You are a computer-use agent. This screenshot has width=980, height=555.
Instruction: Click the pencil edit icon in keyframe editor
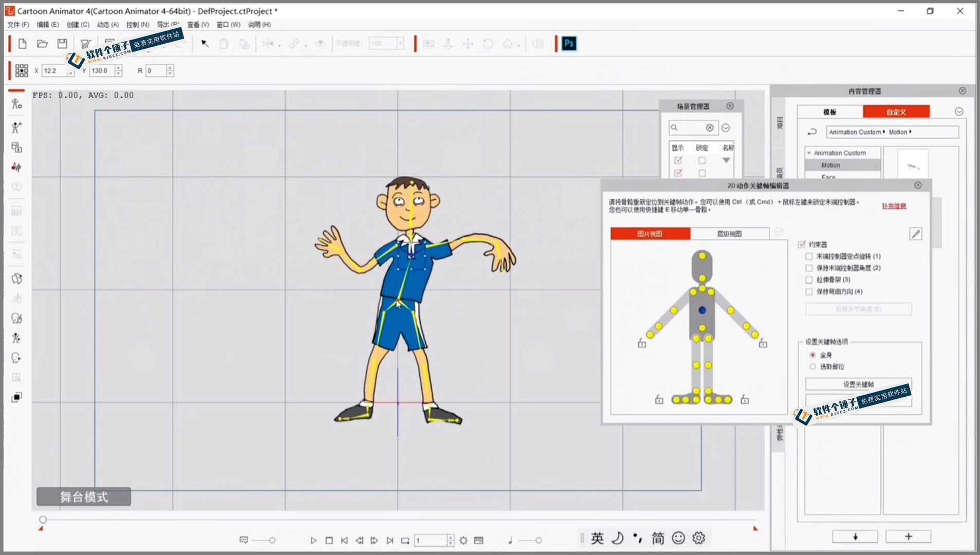(x=916, y=234)
